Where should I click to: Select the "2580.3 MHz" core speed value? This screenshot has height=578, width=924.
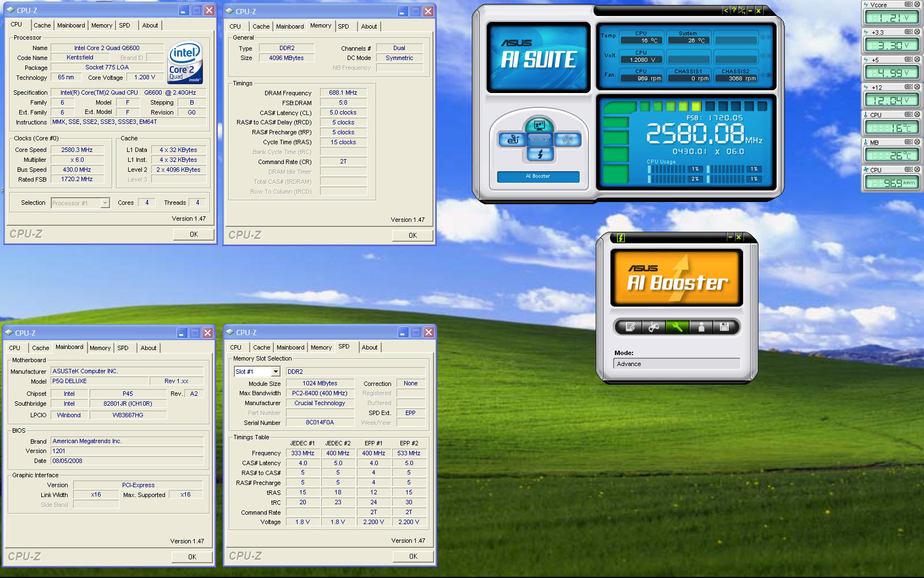click(77, 150)
